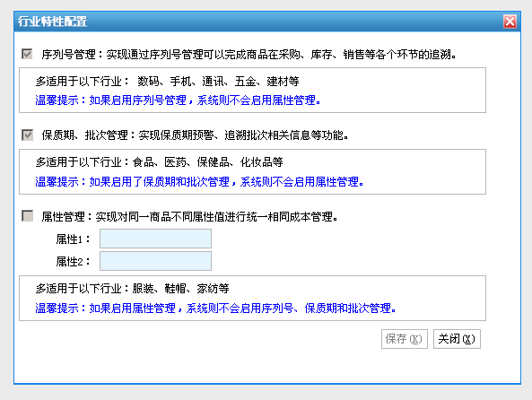Image resolution: width=532 pixels, height=400 pixels.
Task: Focus the 属性2 input field
Action: (x=155, y=261)
